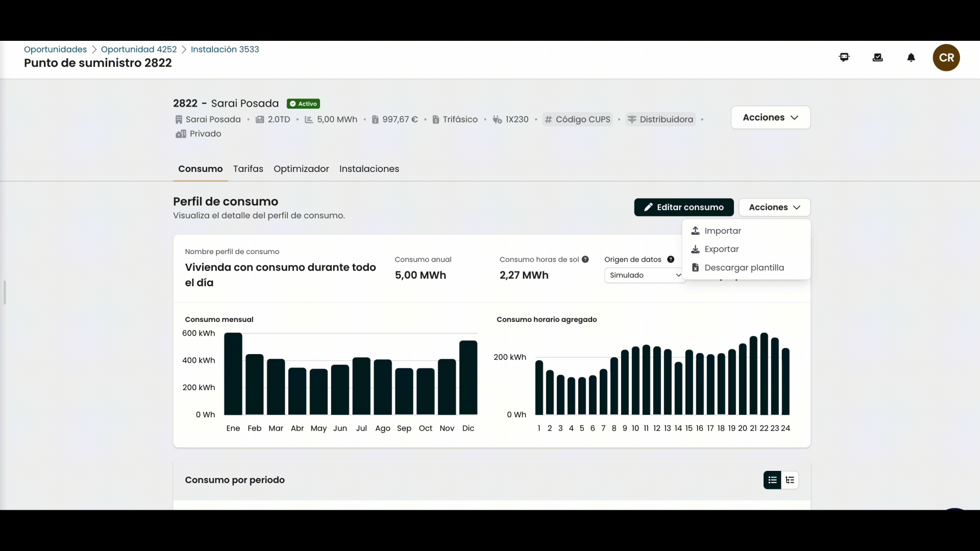Switch to the Instalaciones tab
The image size is (980, 551).
coord(369,169)
